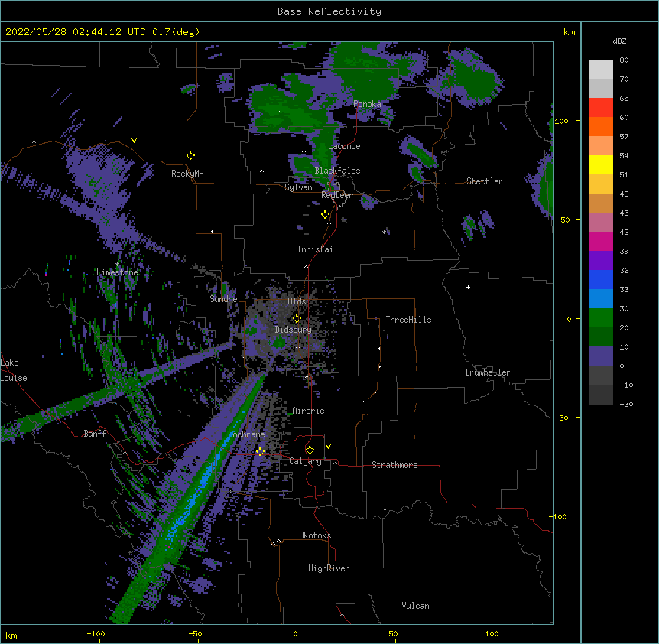659x644 pixels.
Task: Click the -100 tick on the horizontal km axis
Action: pos(96,633)
